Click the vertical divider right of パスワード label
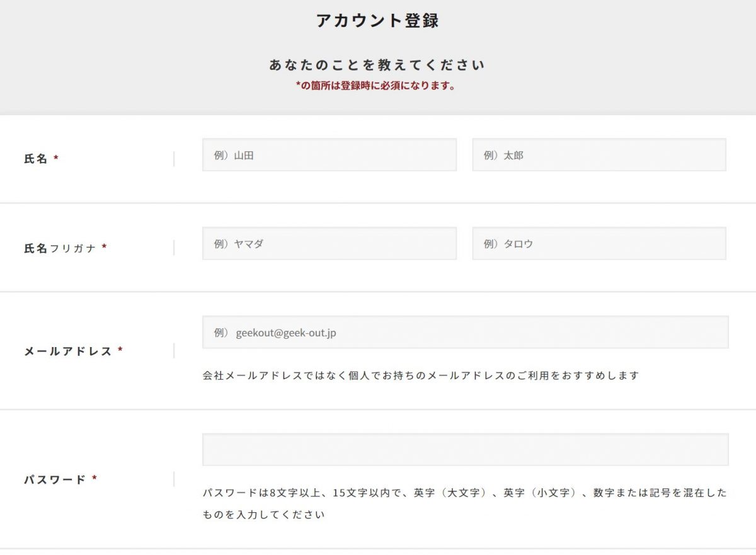Screen dimensions: 756x555 pos(173,479)
